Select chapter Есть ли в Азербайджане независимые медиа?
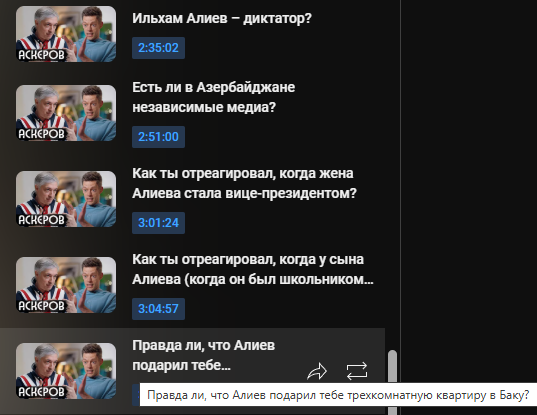Viewport: 537px width, 415px height. [213, 97]
